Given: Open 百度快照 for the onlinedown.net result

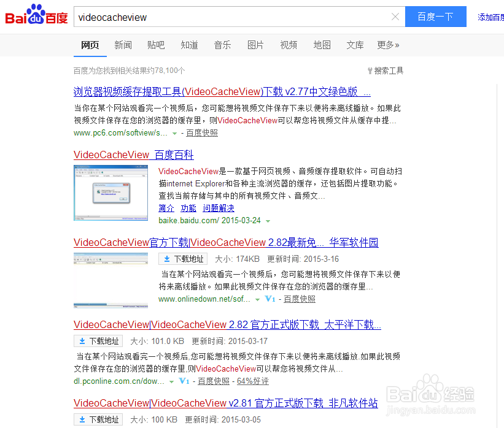Looking at the screenshot, I should click(299, 299).
